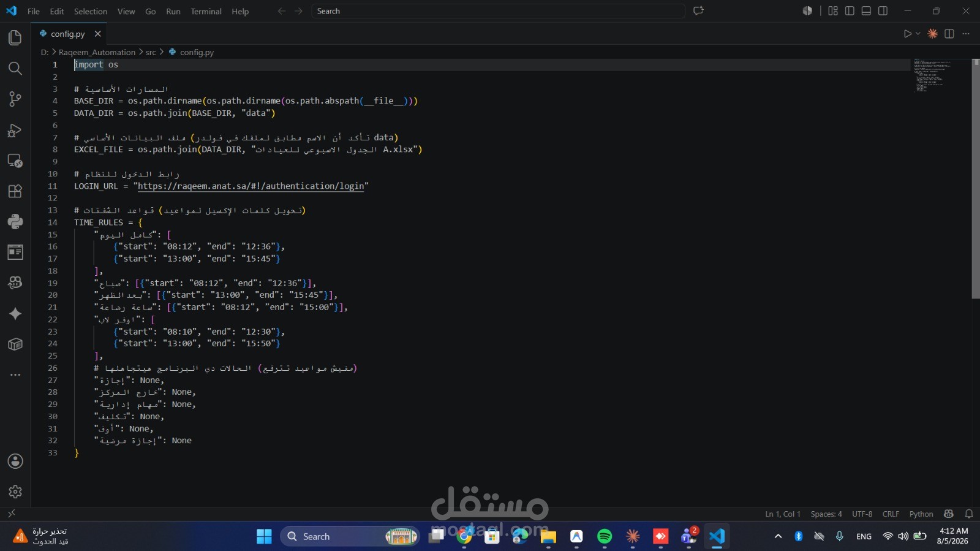Open Spotify from the taskbar
Image resolution: width=980 pixels, height=551 pixels.
pyautogui.click(x=605, y=536)
